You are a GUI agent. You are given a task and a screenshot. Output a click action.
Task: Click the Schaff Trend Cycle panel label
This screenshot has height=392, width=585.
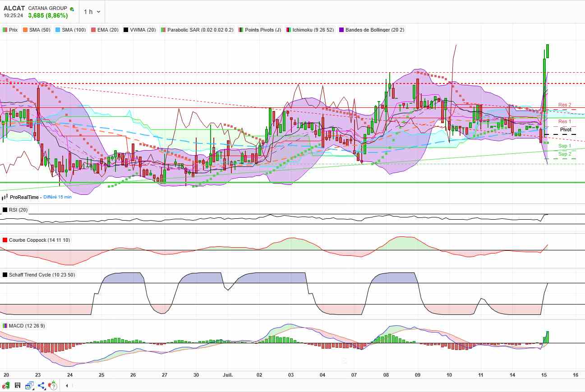[41, 275]
